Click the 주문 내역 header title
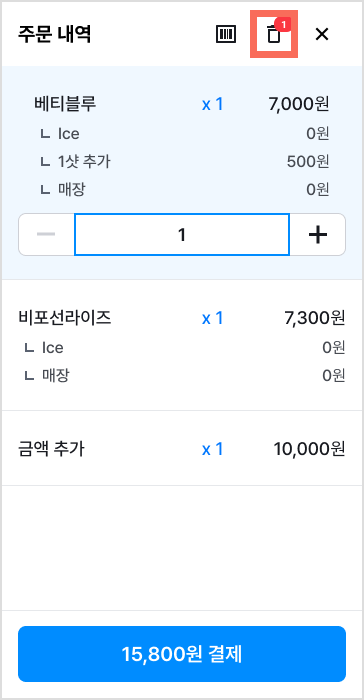This screenshot has height=700, width=364. [x=54, y=34]
